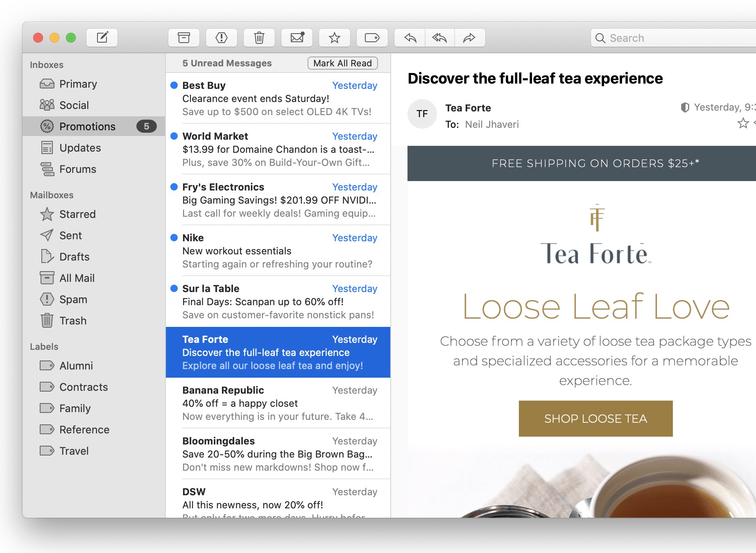Select the Promotions inbox
Image resolution: width=756 pixels, height=553 pixels.
coord(94,127)
